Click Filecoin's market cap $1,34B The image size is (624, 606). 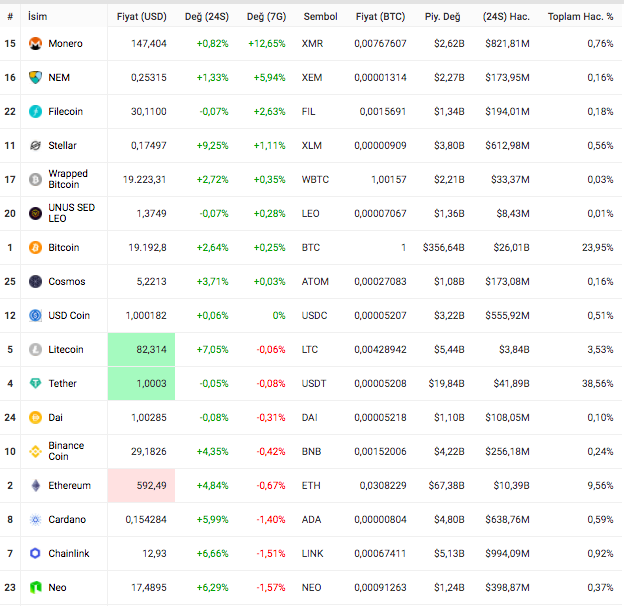(449, 111)
